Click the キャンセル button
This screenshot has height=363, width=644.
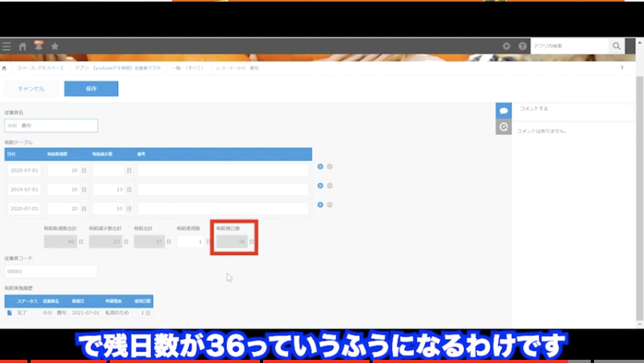click(x=31, y=89)
